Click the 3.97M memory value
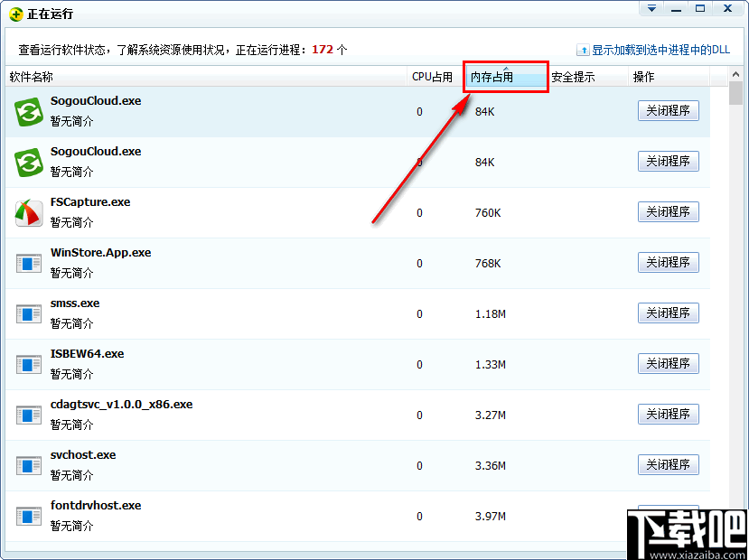Image resolution: width=749 pixels, height=560 pixels. point(491,517)
